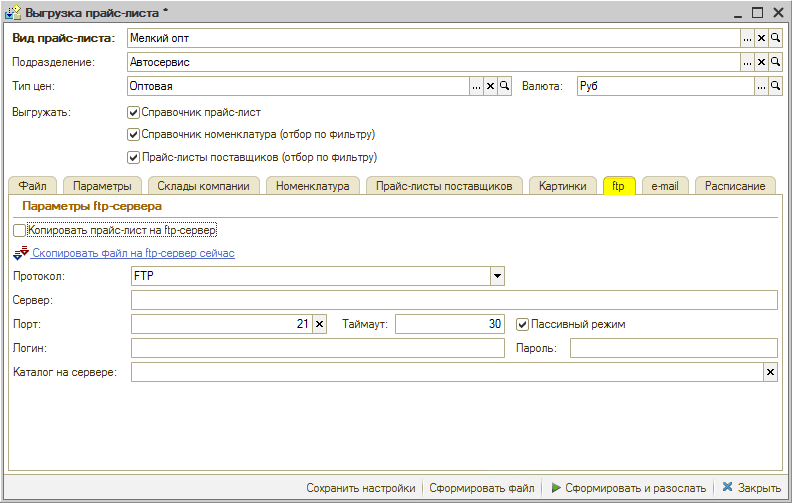Switch to the Номенклатура tab
792x503 pixels.
coord(312,186)
